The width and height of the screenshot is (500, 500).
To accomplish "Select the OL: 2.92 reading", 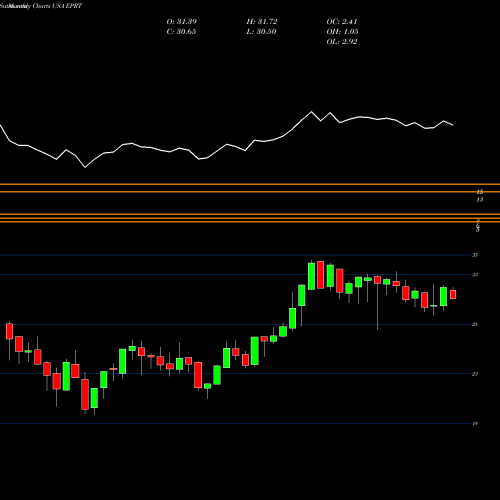I will [342, 42].
